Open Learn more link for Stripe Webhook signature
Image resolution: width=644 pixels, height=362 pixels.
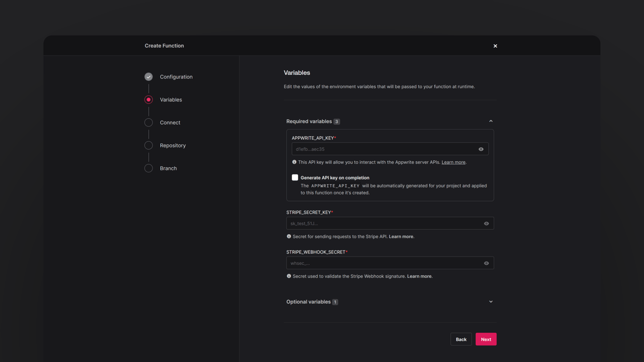[x=420, y=276]
